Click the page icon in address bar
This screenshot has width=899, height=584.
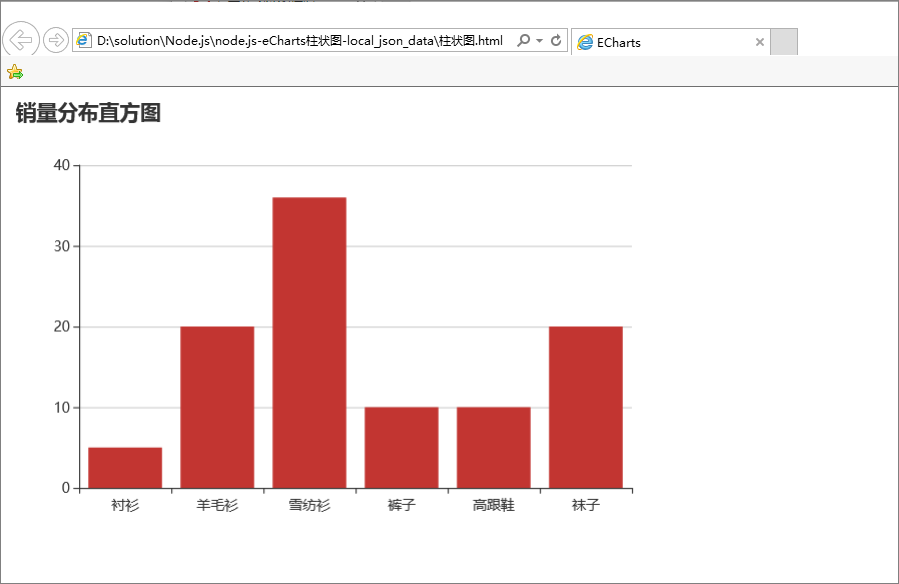(84, 40)
